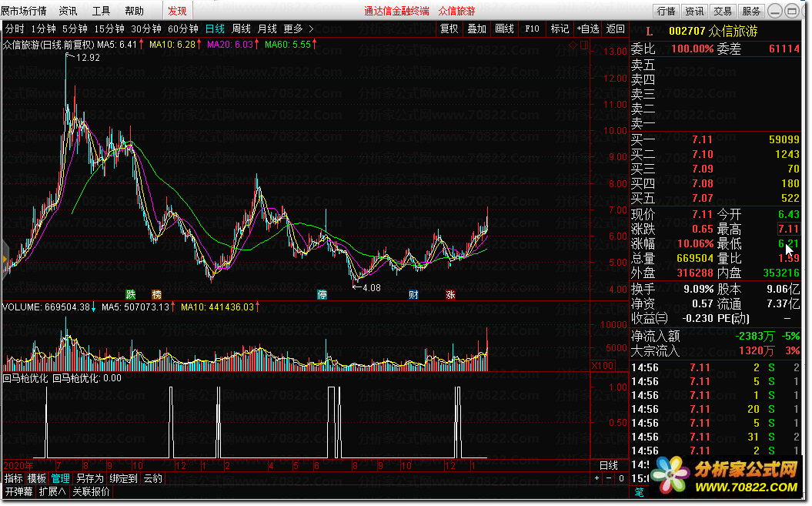Open the 发现 tab in the menu bar
Image resolution: width=812 pixels, height=506 pixels.
click(x=177, y=11)
